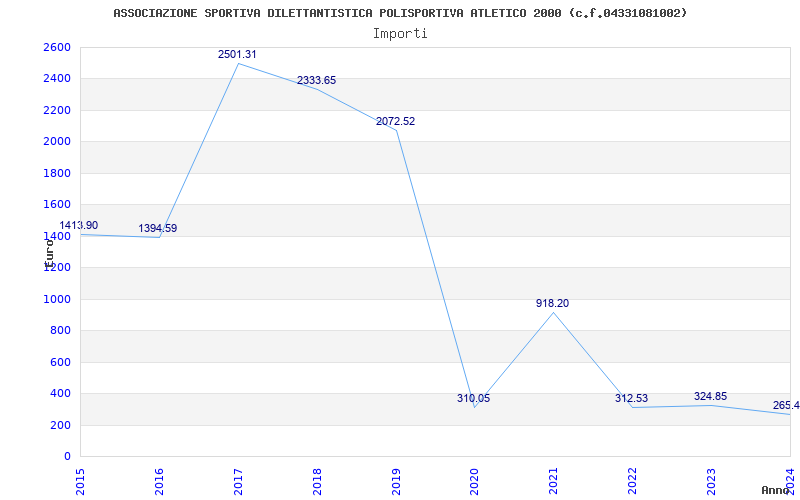
Task: Click the 400 y-axis tick label
Action: 61,394
